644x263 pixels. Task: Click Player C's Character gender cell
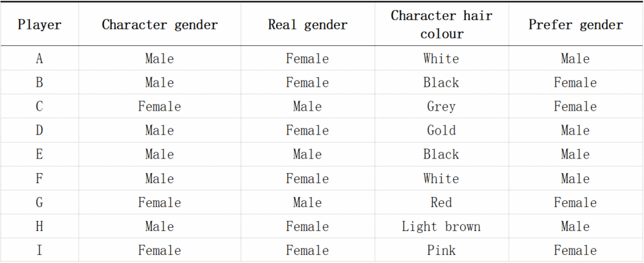[160, 106]
